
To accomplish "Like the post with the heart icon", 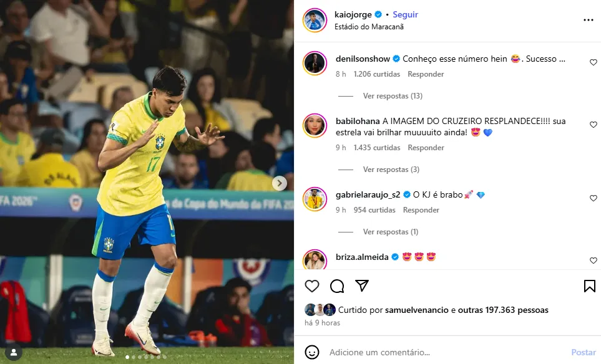I will click(x=312, y=286).
